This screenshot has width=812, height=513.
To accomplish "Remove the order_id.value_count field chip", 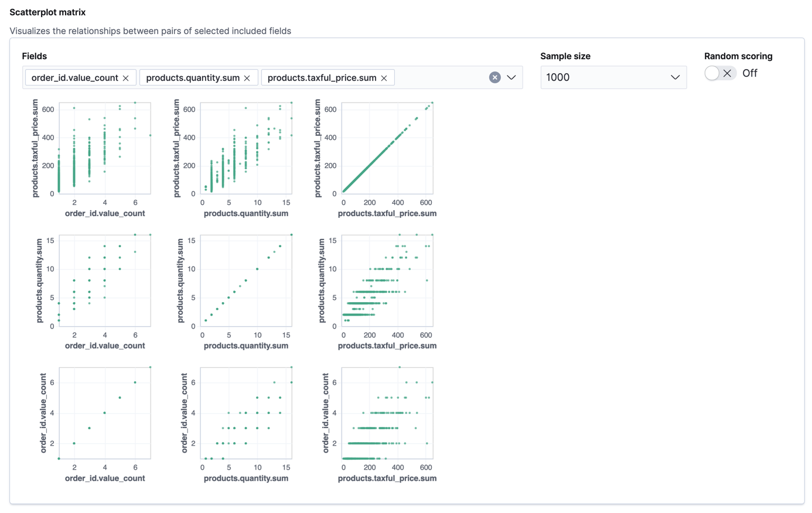I will (125, 77).
